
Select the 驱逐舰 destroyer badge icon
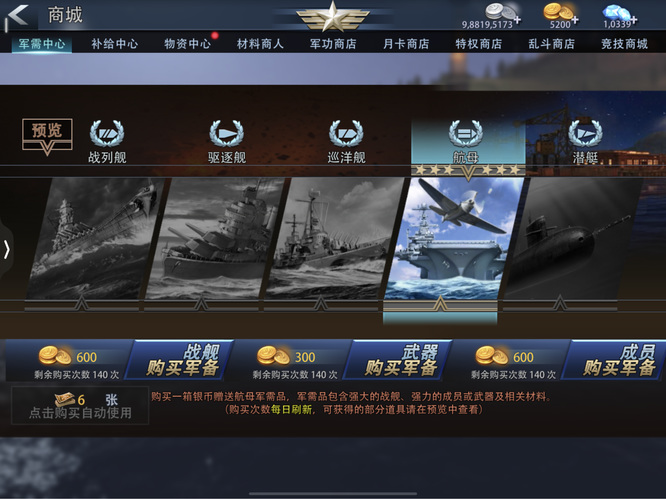point(226,133)
